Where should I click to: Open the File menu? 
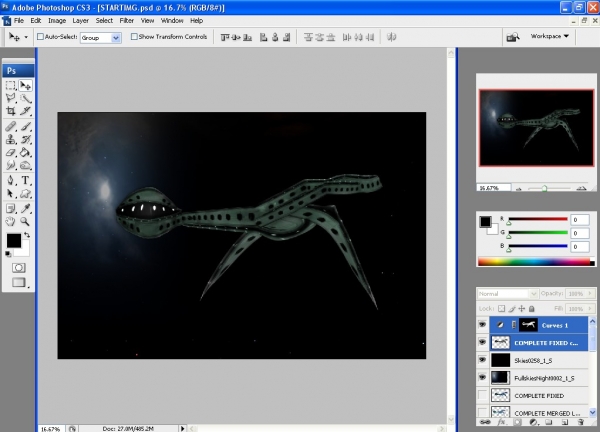coord(19,21)
